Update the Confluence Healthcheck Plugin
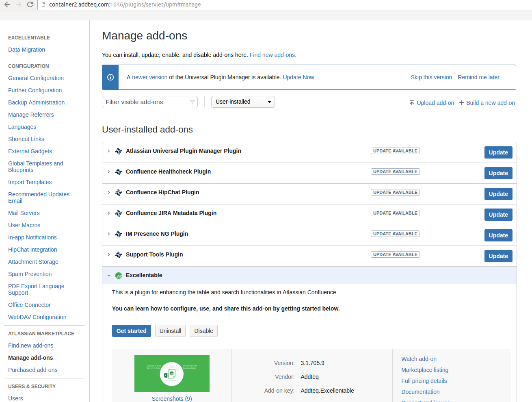 [x=498, y=173]
